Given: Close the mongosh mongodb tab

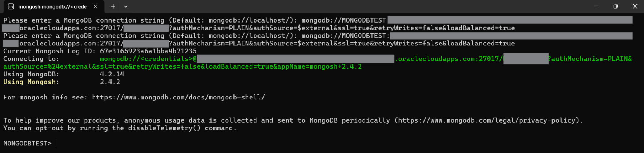Looking at the screenshot, I should (x=95, y=6).
